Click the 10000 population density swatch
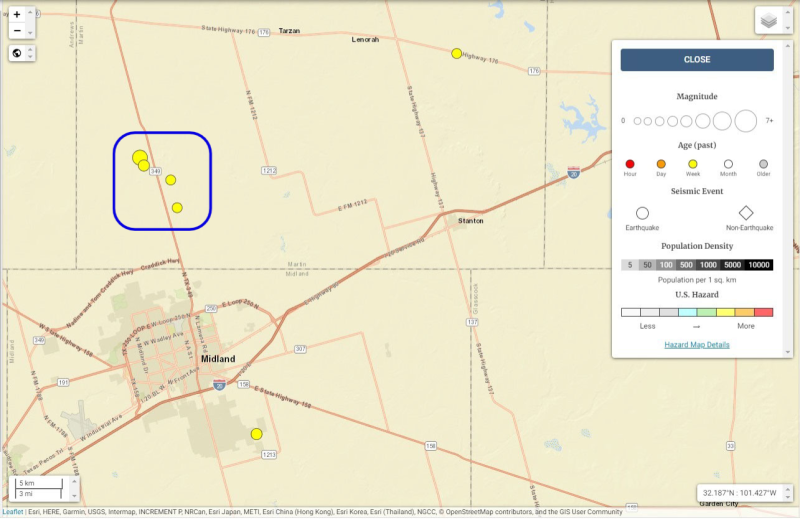The height and width of the screenshot is (521, 800). [759, 265]
